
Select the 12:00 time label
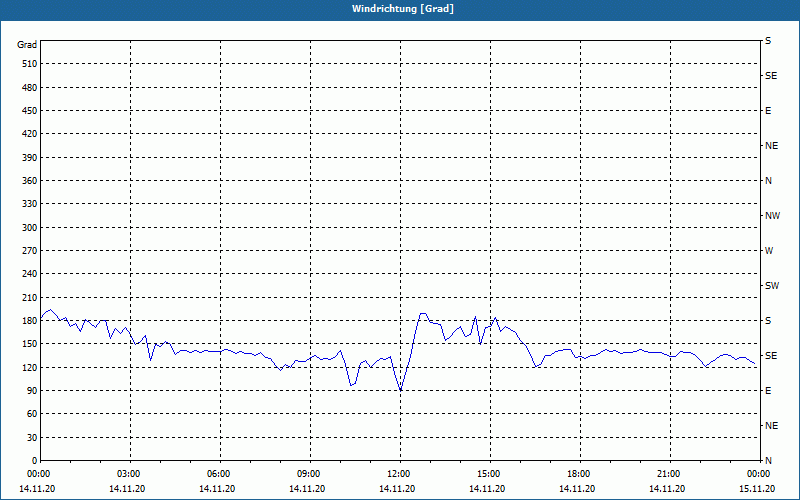coord(400,474)
